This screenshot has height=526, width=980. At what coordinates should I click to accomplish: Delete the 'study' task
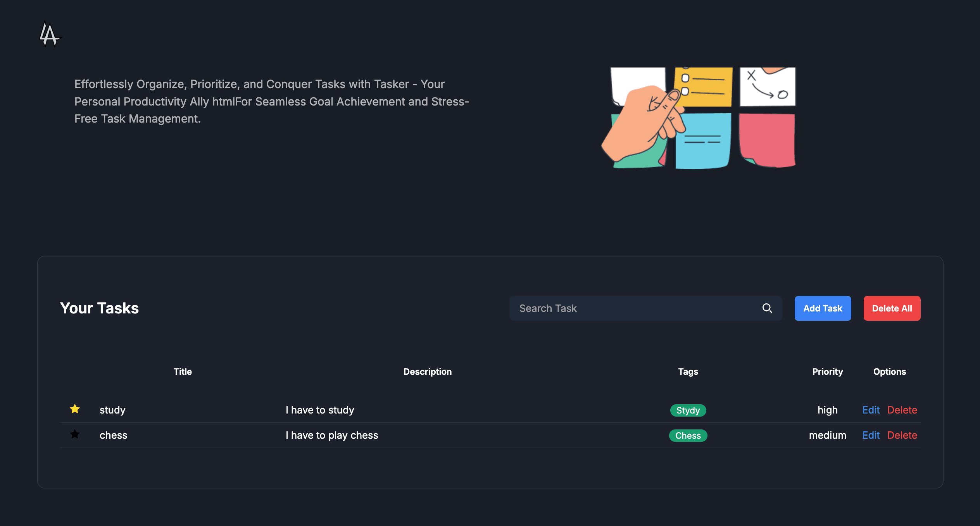902,410
